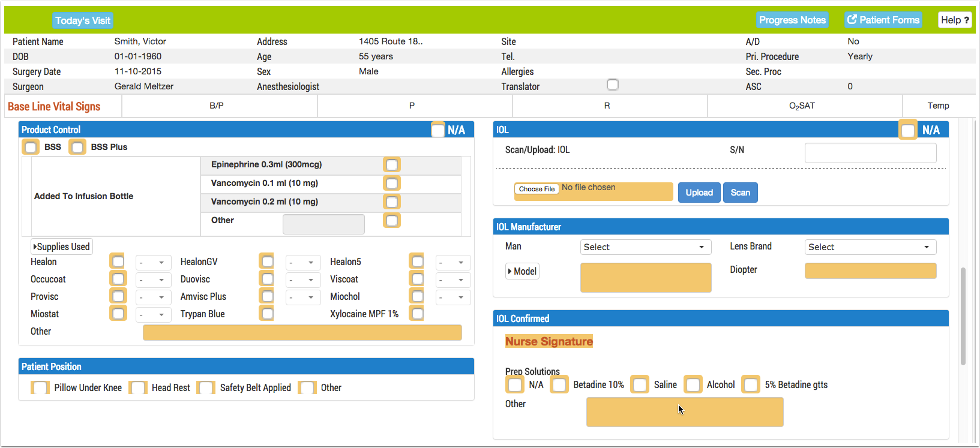This screenshot has height=448, width=980.
Task: Open the Man manufacturer Select dropdown
Action: click(646, 247)
